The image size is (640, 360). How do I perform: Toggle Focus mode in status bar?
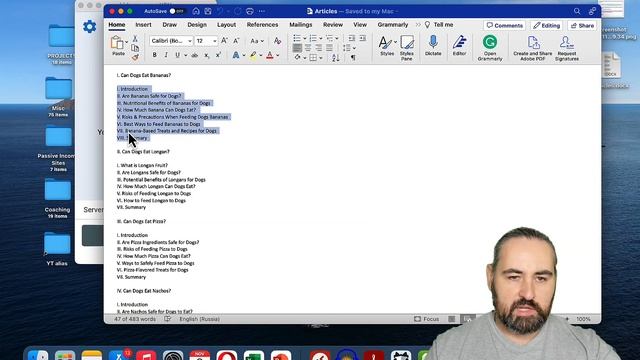pos(427,319)
